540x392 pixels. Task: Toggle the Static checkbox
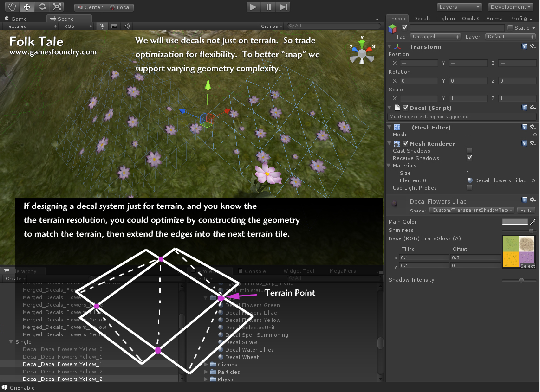pos(510,27)
